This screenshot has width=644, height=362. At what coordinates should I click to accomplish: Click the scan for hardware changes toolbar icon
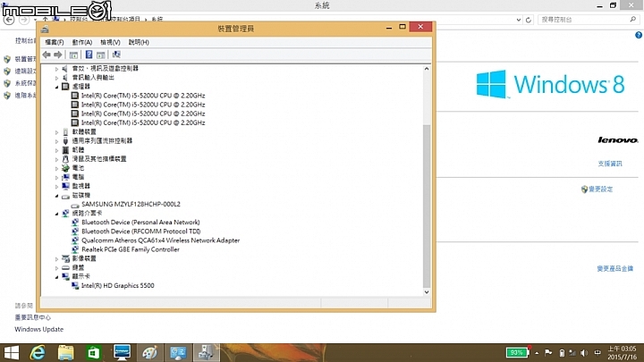(116, 55)
